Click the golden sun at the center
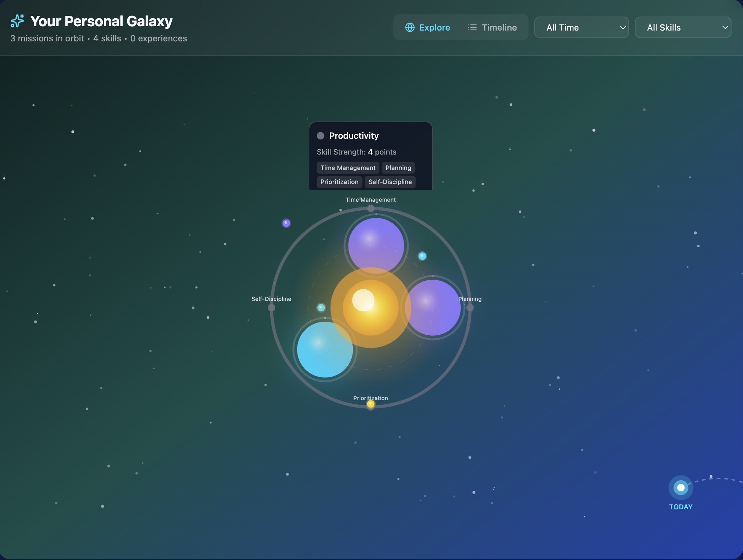 tap(370, 308)
